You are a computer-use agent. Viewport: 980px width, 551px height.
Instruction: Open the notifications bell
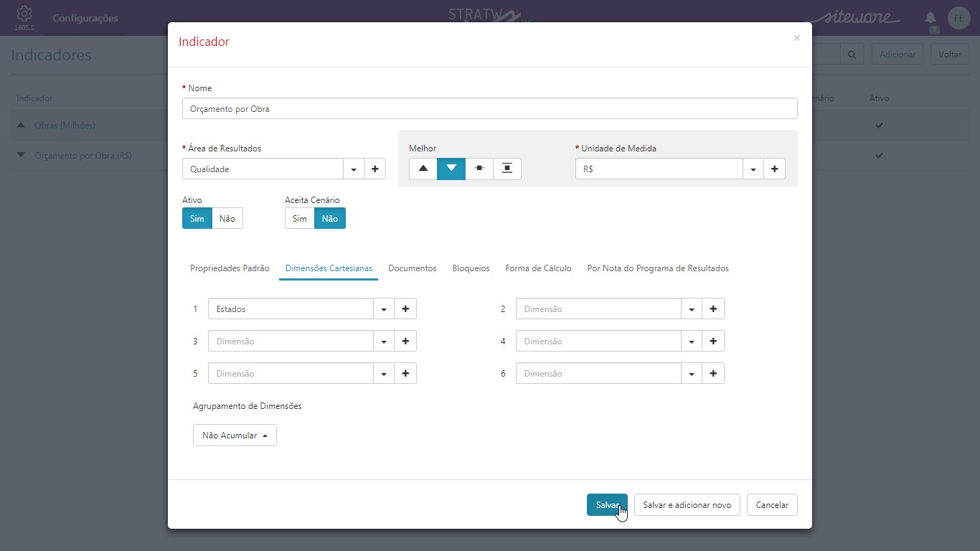pyautogui.click(x=930, y=18)
